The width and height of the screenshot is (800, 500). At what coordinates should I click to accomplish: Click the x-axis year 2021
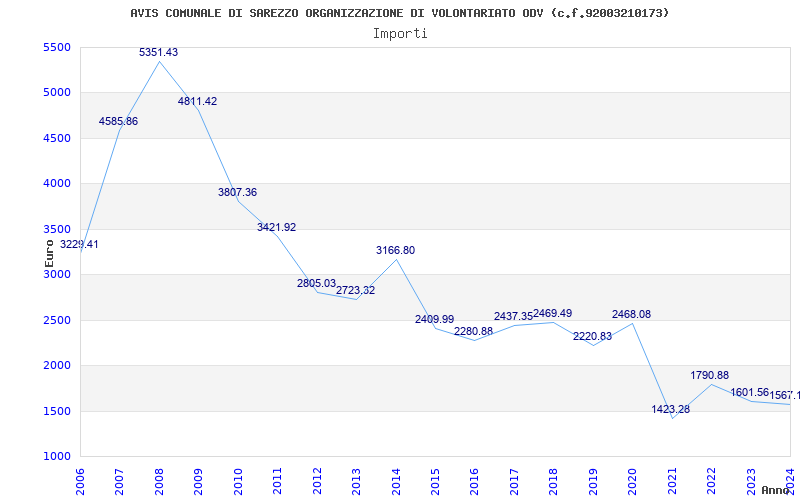coord(672,481)
